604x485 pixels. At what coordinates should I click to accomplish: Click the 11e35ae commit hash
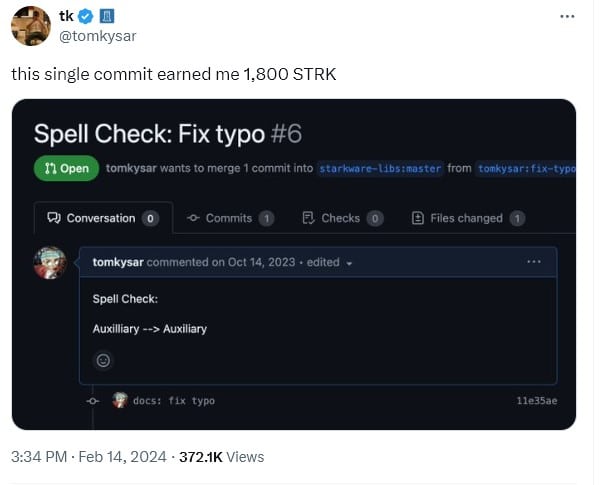click(x=537, y=401)
